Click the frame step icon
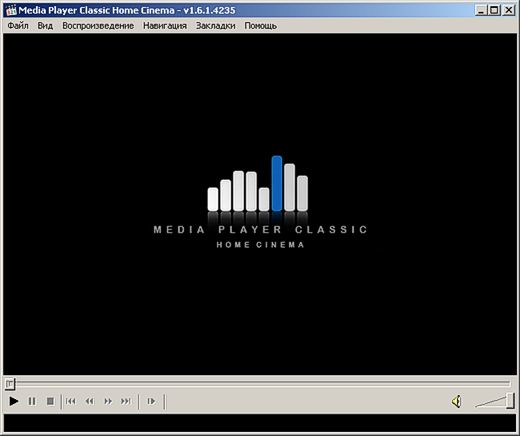 151,401
